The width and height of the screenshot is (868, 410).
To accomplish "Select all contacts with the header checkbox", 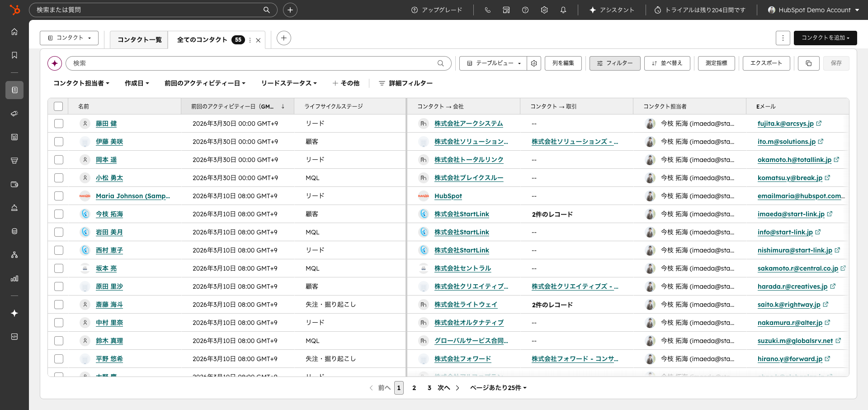I will (58, 106).
